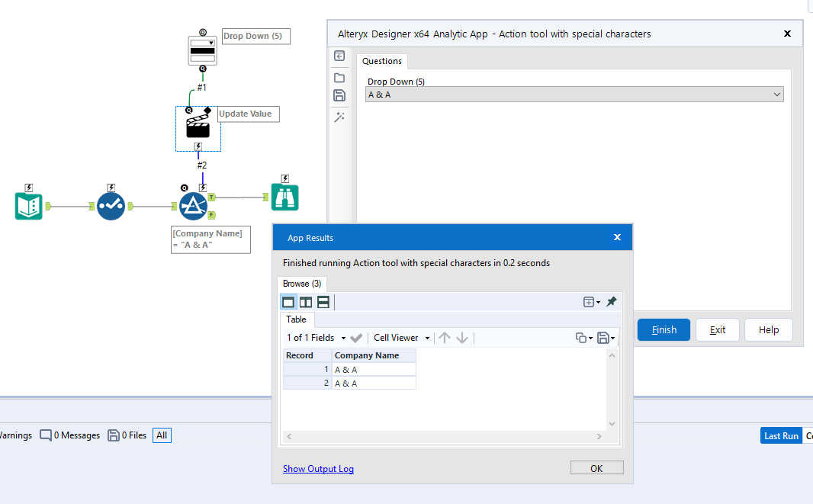Select the Browse tool on the canvas

(284, 197)
